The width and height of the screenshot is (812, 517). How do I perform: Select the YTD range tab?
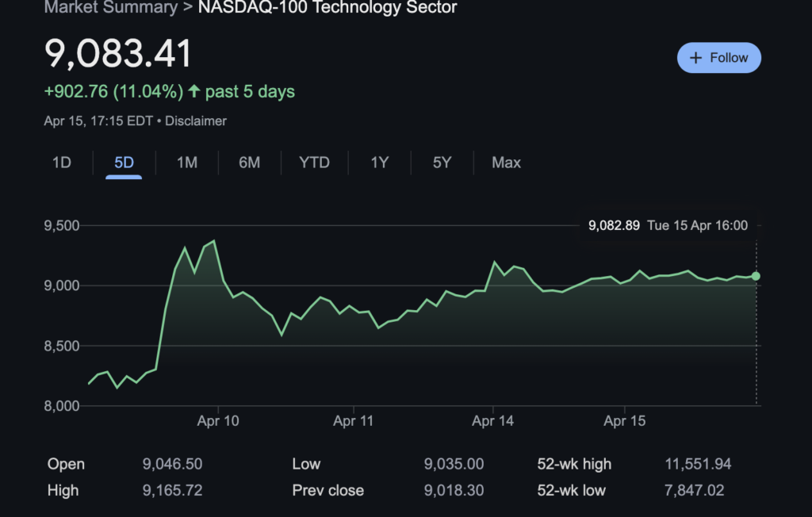click(x=314, y=163)
